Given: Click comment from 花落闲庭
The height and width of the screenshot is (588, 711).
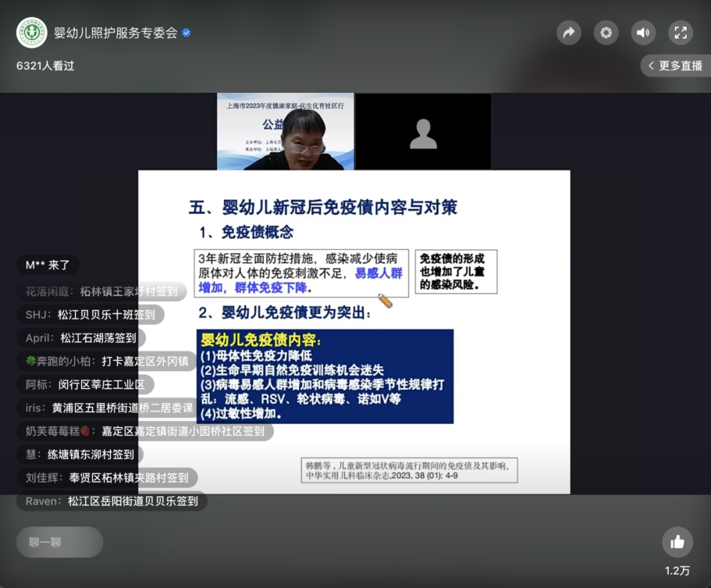Looking at the screenshot, I should click(x=101, y=292).
